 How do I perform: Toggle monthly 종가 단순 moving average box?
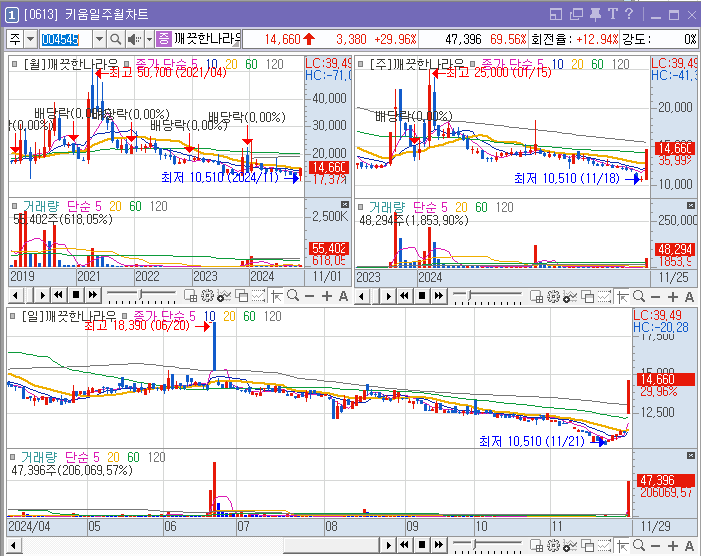coord(127,64)
